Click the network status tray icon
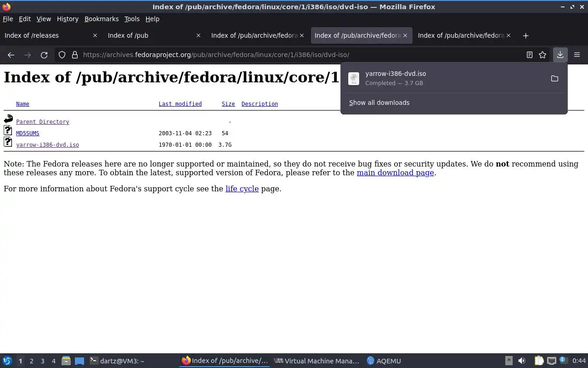588x368 pixels. (x=551, y=361)
